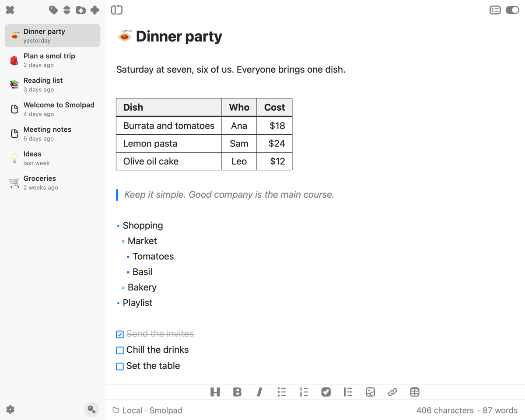Click the Who column header
525x420 pixels.
(239, 107)
